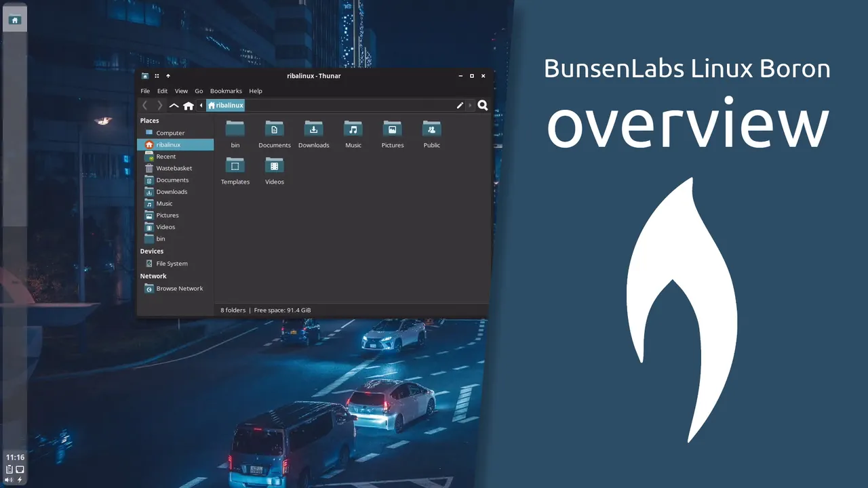Open Browse Network in the sidebar
This screenshot has width=868, height=488.
coord(175,288)
